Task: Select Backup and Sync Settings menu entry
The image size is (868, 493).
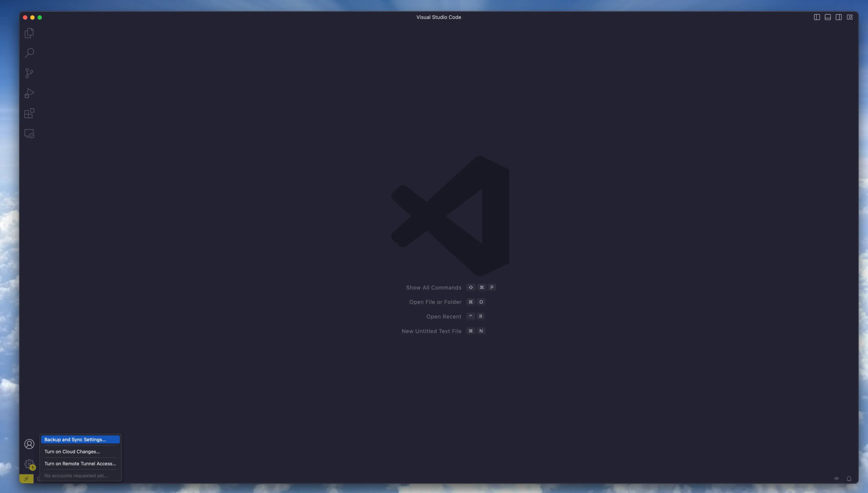Action: click(x=80, y=439)
